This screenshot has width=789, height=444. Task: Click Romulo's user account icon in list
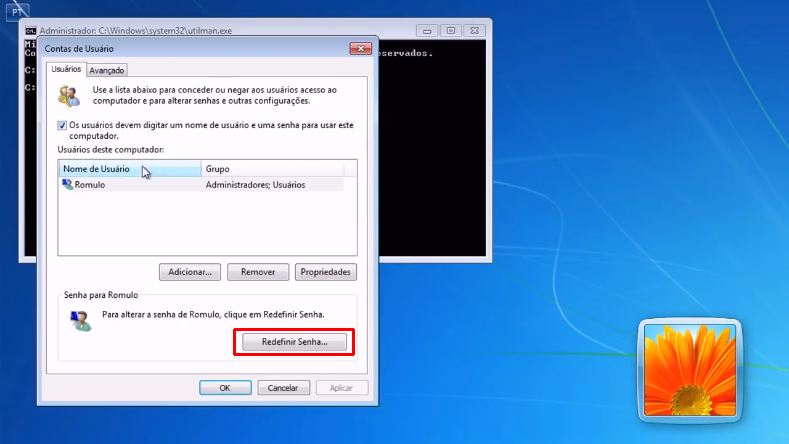point(67,185)
